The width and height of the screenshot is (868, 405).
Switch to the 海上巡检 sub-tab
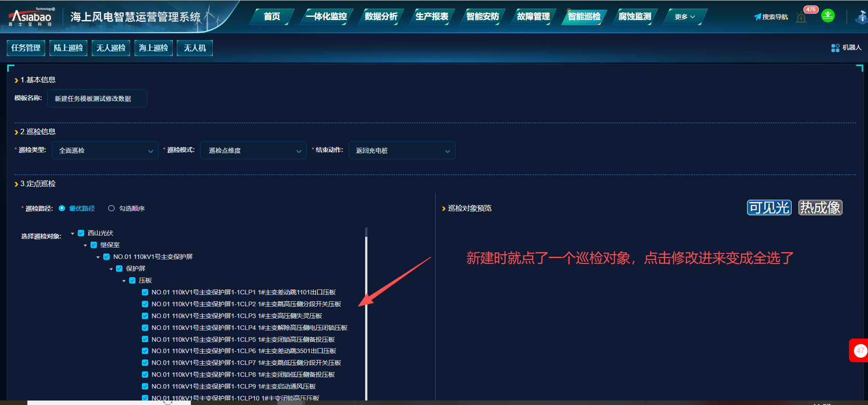(x=153, y=48)
